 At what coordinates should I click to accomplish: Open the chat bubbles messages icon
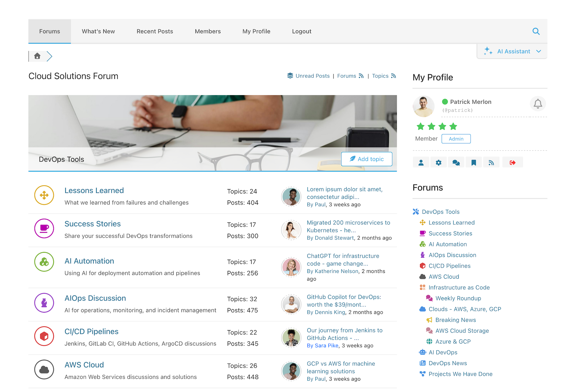click(456, 163)
